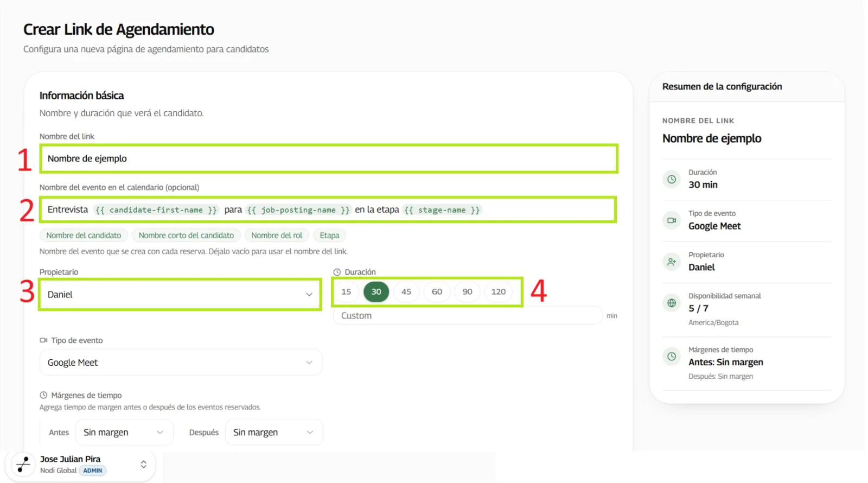This screenshot has width=868, height=483.
Task: Click the clock icon beside Márgenes de tiempo heading
Action: (43, 395)
